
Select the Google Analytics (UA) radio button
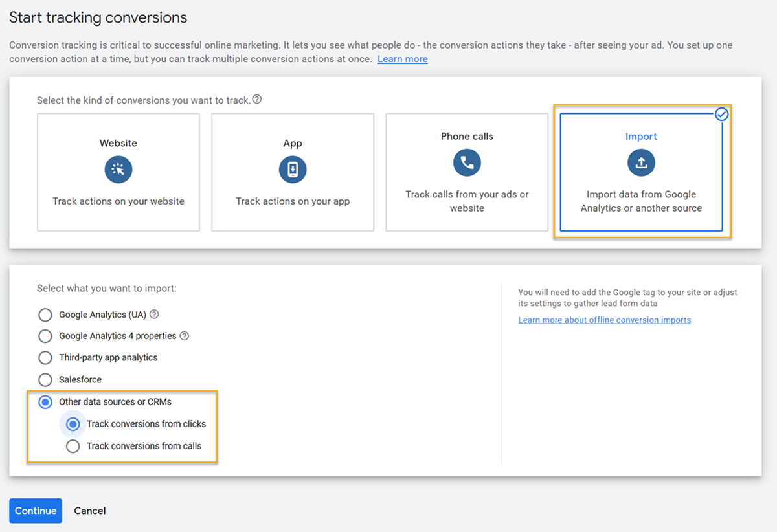pyautogui.click(x=45, y=315)
